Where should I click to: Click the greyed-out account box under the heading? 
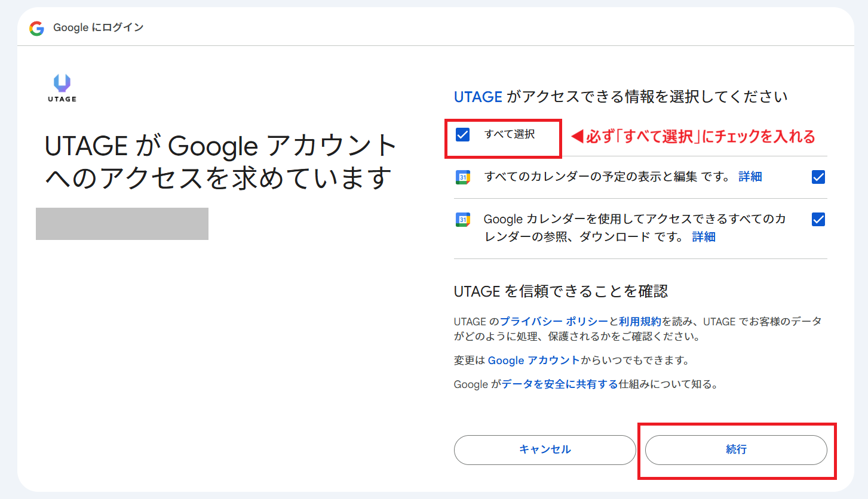pyautogui.click(x=122, y=224)
